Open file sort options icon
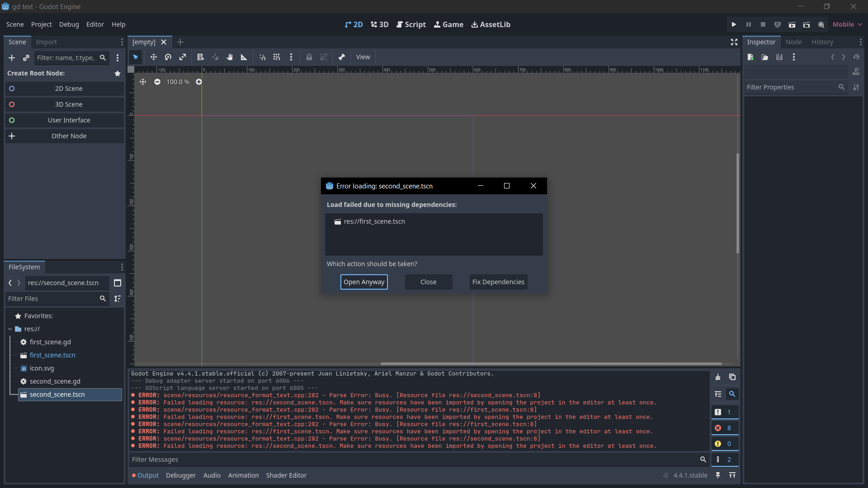Image resolution: width=868 pixels, height=488 pixels. [x=118, y=299]
